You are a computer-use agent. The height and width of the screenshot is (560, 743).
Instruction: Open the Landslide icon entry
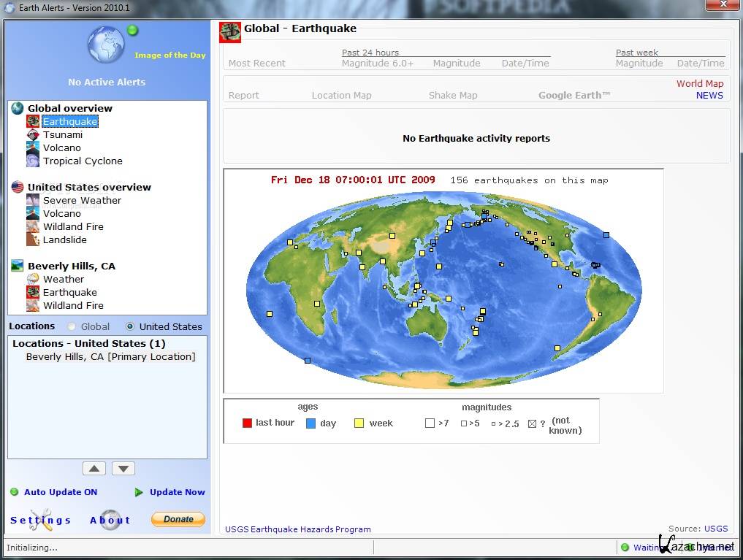point(33,240)
